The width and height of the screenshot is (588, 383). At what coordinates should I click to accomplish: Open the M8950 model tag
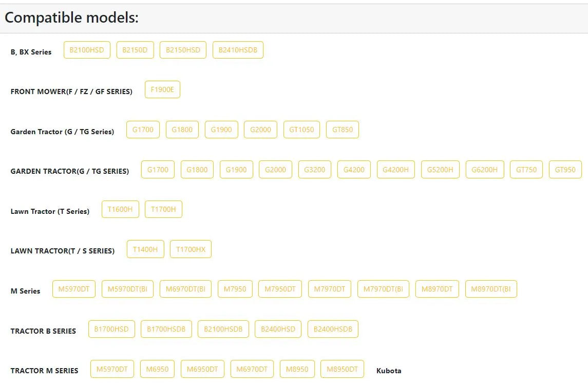pyautogui.click(x=297, y=369)
